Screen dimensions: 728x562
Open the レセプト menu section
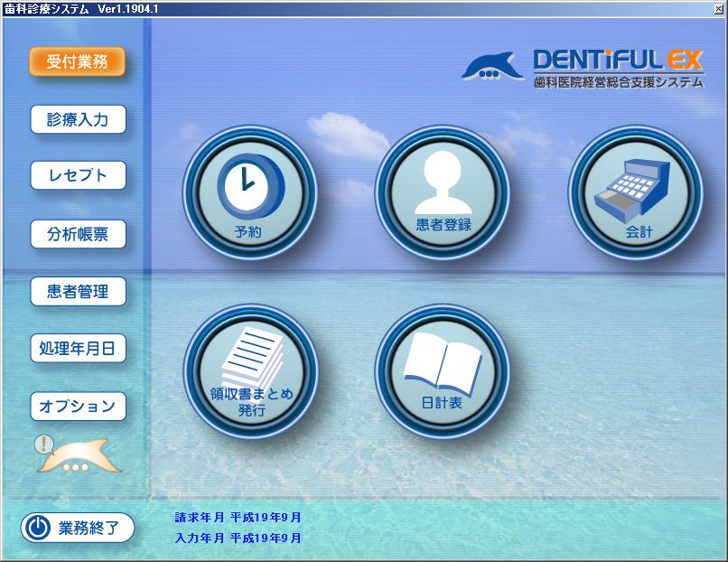(78, 175)
